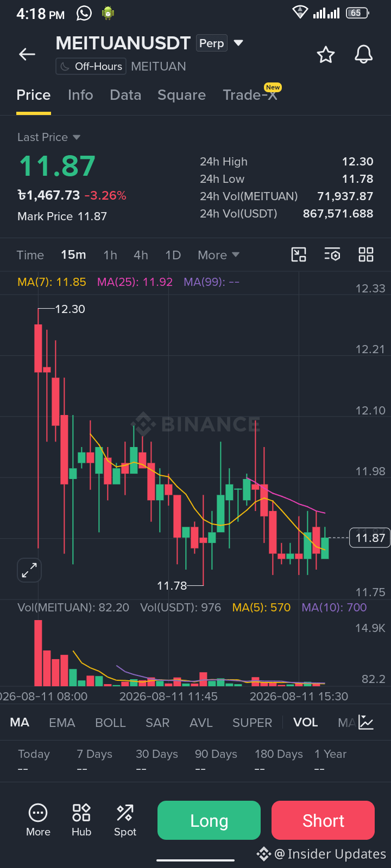Tap the MEITUANUSDT pair title

click(x=123, y=43)
